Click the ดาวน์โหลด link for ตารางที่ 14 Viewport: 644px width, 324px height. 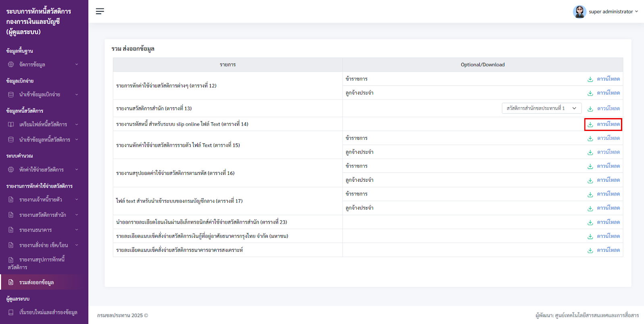[x=608, y=124]
